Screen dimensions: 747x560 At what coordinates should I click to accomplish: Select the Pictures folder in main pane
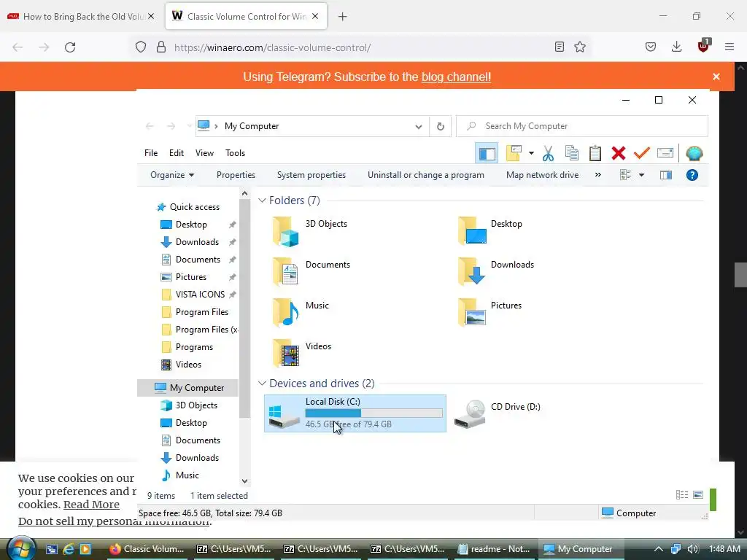tap(489, 312)
